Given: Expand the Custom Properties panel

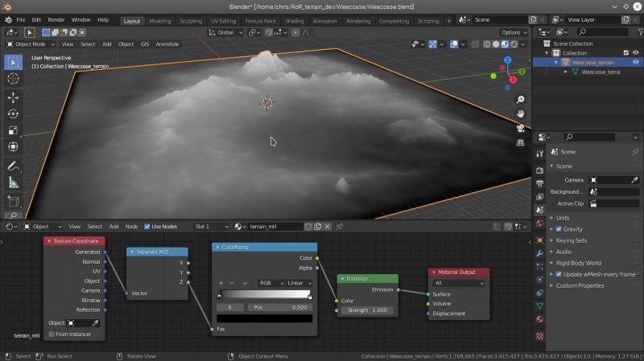Looking at the screenshot, I should [x=580, y=285].
